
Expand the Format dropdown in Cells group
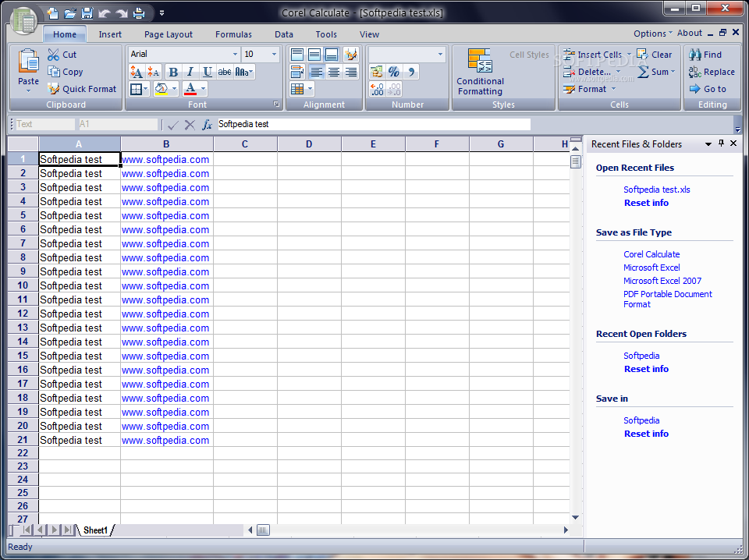click(614, 89)
